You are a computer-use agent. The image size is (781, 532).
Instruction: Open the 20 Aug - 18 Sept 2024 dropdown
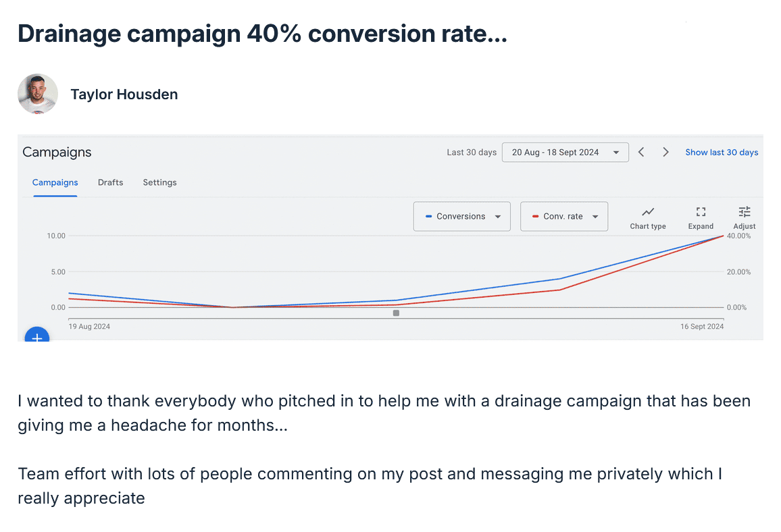565,152
